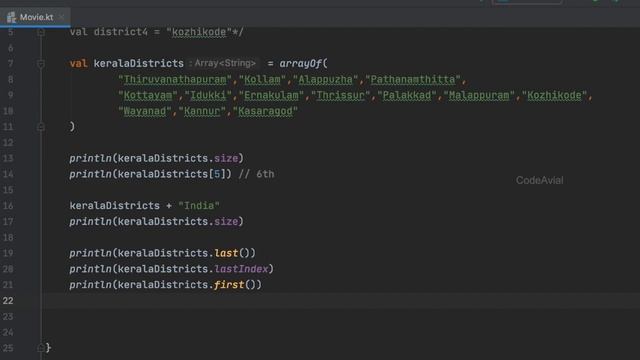Click the size property on line 17
This screenshot has height=360, width=640.
pos(226,222)
